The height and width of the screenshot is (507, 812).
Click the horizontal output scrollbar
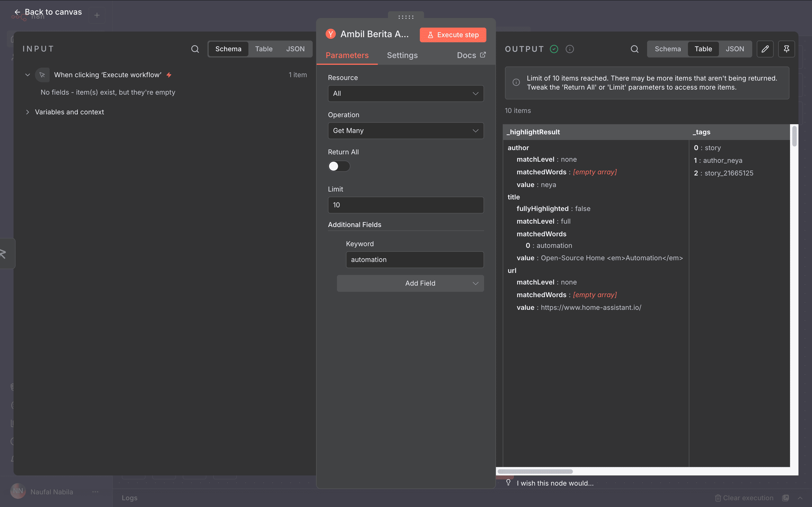tap(535, 472)
